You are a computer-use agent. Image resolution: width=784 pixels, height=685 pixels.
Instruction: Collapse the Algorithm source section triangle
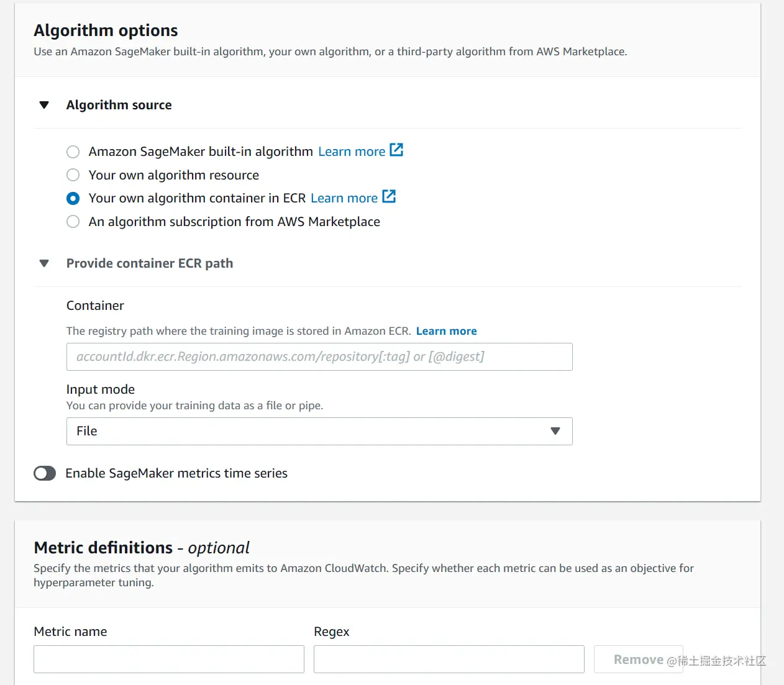pyautogui.click(x=44, y=105)
